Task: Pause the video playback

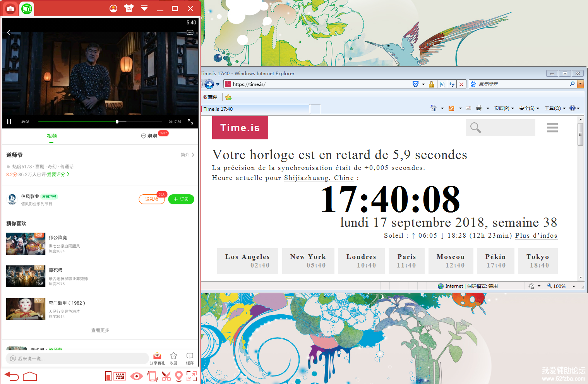Action: [x=9, y=122]
